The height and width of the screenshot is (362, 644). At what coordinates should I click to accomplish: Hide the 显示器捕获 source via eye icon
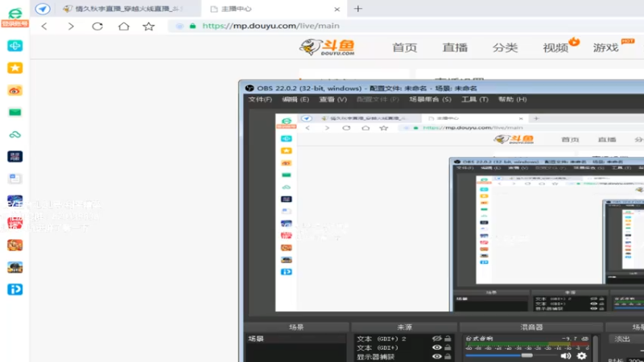436,356
